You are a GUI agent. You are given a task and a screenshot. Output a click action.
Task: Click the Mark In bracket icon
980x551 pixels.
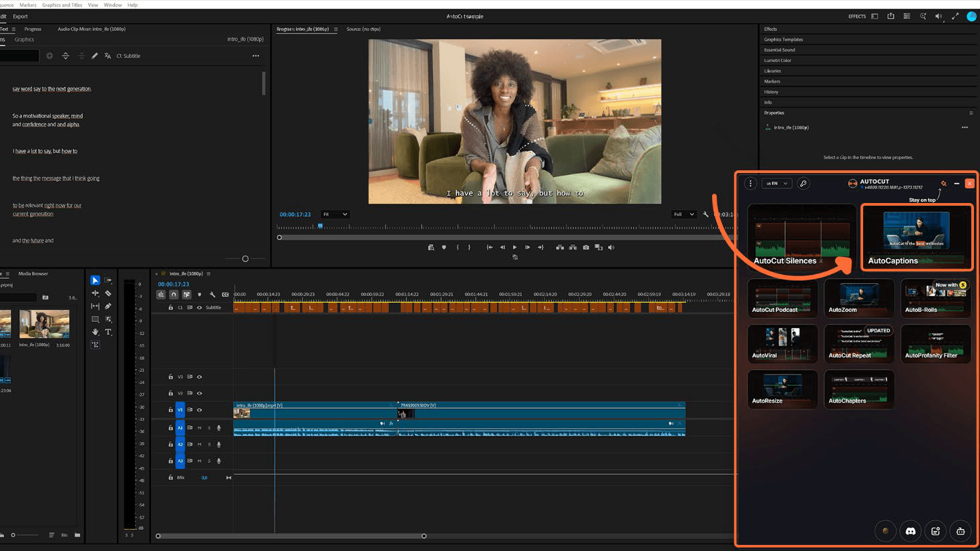tap(458, 247)
